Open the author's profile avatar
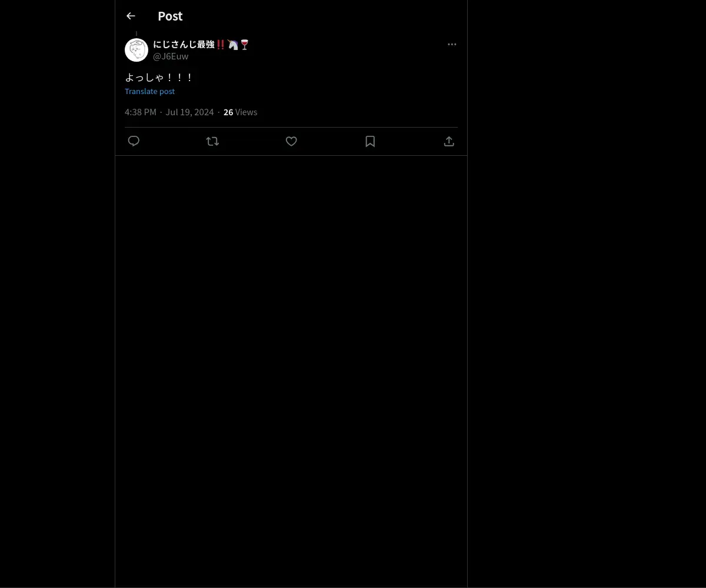 (136, 50)
